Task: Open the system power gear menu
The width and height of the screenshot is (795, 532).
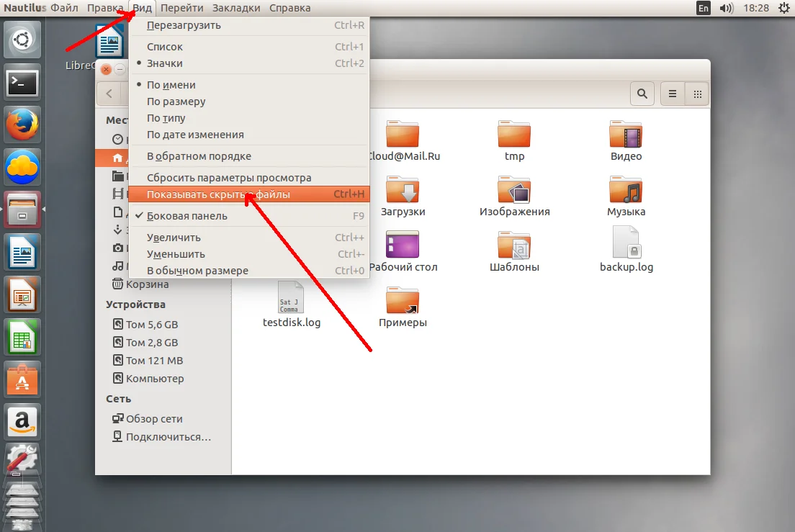Action: [x=784, y=8]
